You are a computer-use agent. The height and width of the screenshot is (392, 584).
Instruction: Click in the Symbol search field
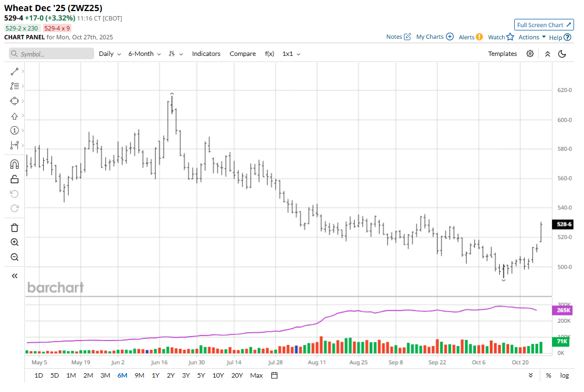(x=51, y=54)
